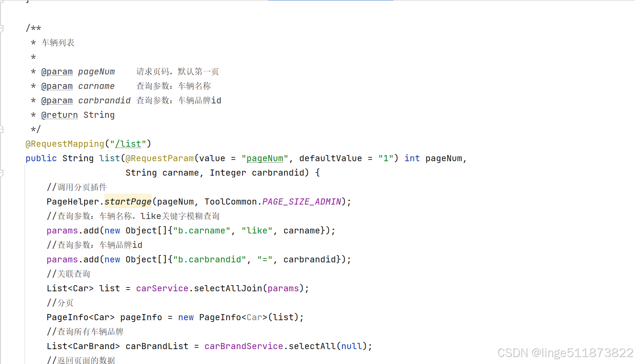The image size is (635, 364).
Task: Click the List<CarBrand> type declaration
Action: point(83,346)
